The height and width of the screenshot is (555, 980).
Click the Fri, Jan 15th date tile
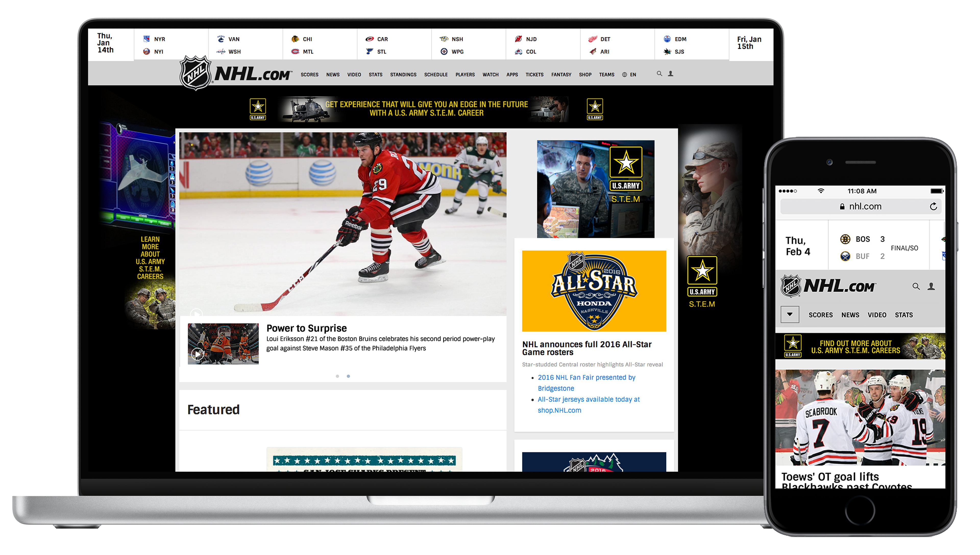point(749,43)
